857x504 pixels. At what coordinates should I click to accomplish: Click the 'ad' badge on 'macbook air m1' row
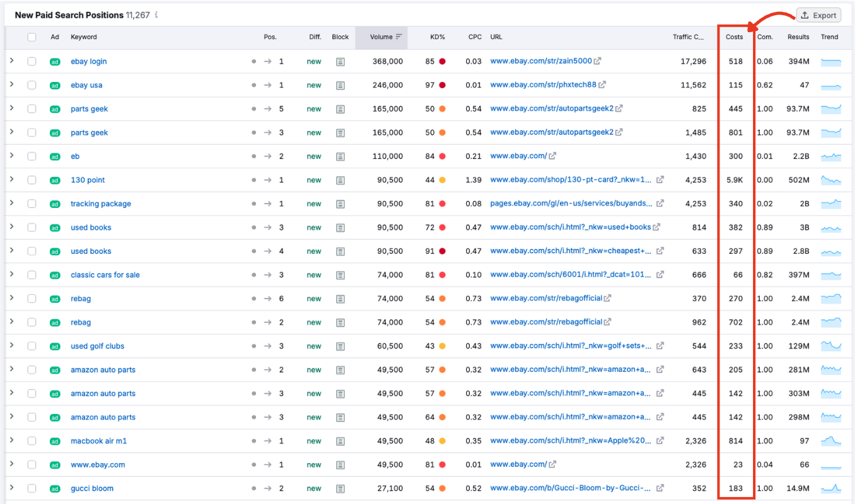55,440
